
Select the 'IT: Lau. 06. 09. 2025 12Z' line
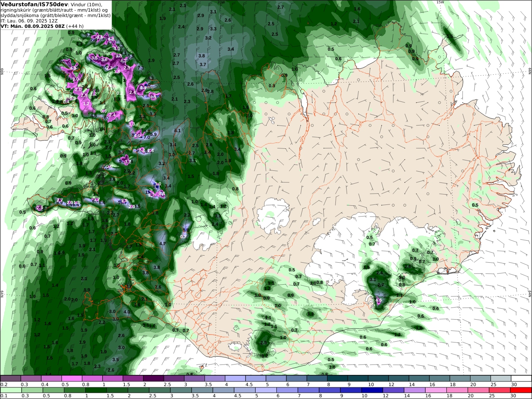[29, 20]
